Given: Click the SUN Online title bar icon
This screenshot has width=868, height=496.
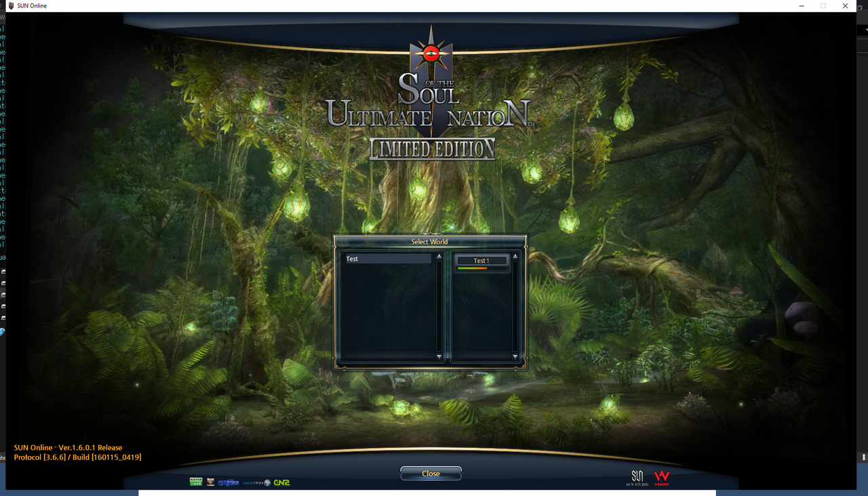Looking at the screenshot, I should coord(11,5).
